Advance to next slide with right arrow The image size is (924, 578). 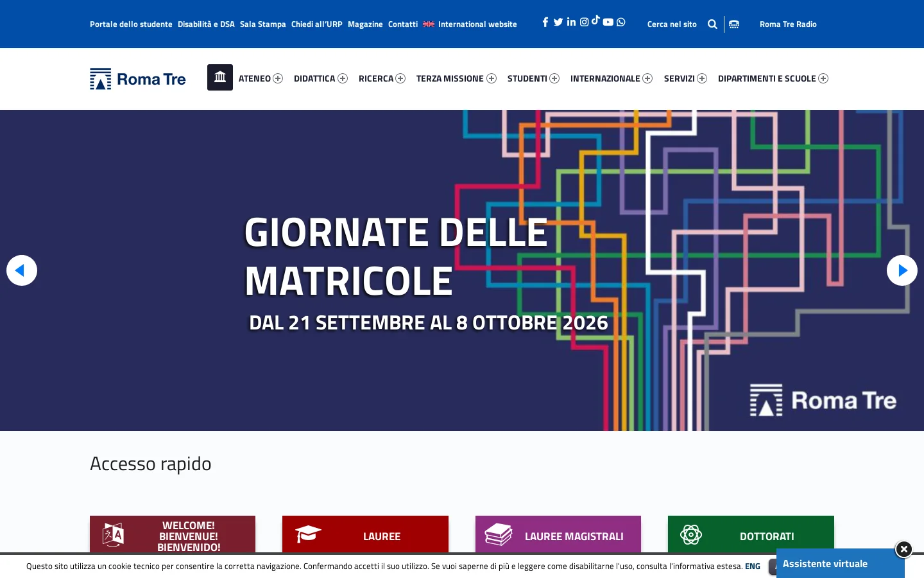[902, 270]
